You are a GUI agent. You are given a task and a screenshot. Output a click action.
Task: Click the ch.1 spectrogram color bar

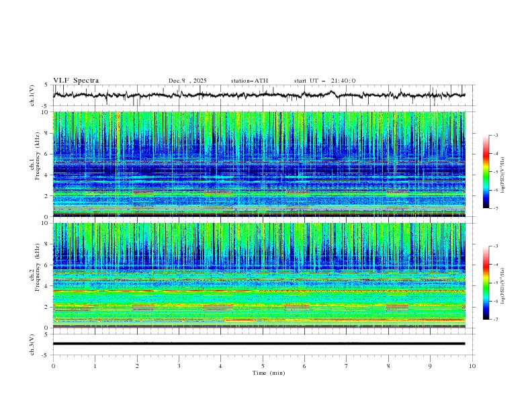486,172
